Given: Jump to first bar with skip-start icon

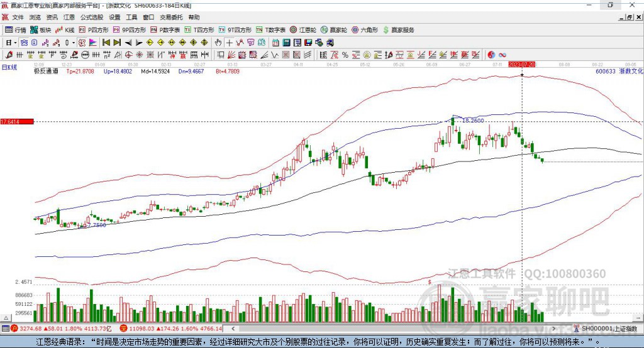Looking at the screenshot, I should pos(106,43).
